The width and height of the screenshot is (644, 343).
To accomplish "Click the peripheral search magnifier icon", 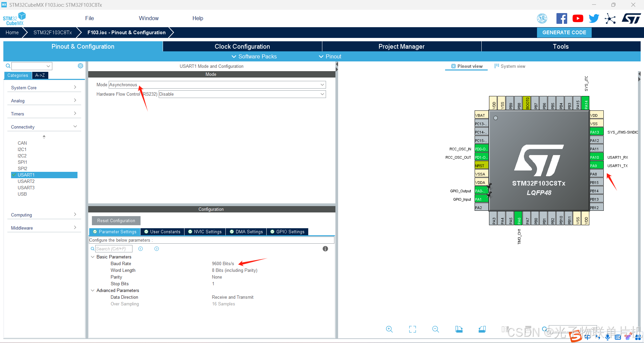I will (x=8, y=66).
